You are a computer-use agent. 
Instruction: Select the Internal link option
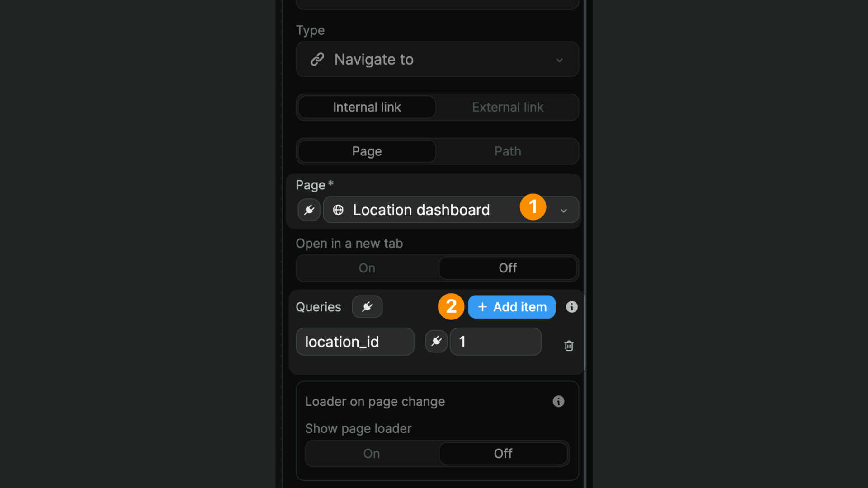tap(367, 107)
